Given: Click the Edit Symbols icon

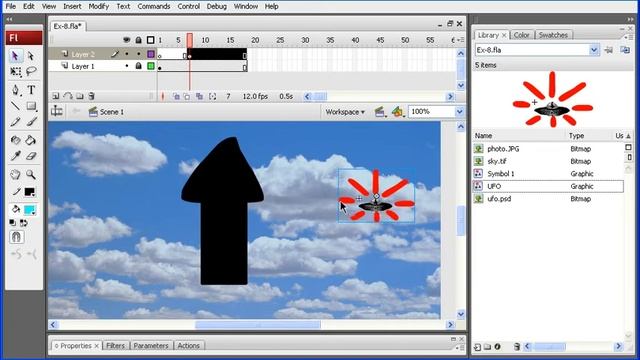Looking at the screenshot, I should click(x=398, y=112).
